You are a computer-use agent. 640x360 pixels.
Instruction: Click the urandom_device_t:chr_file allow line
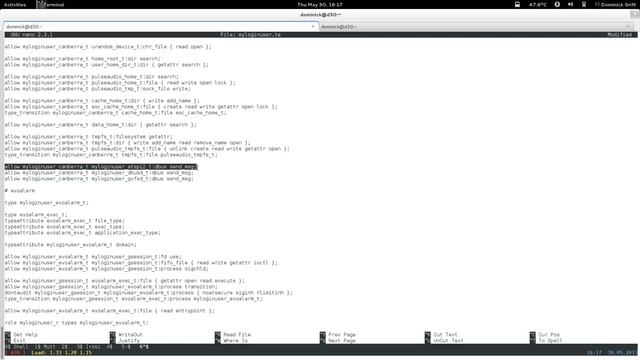point(108,47)
